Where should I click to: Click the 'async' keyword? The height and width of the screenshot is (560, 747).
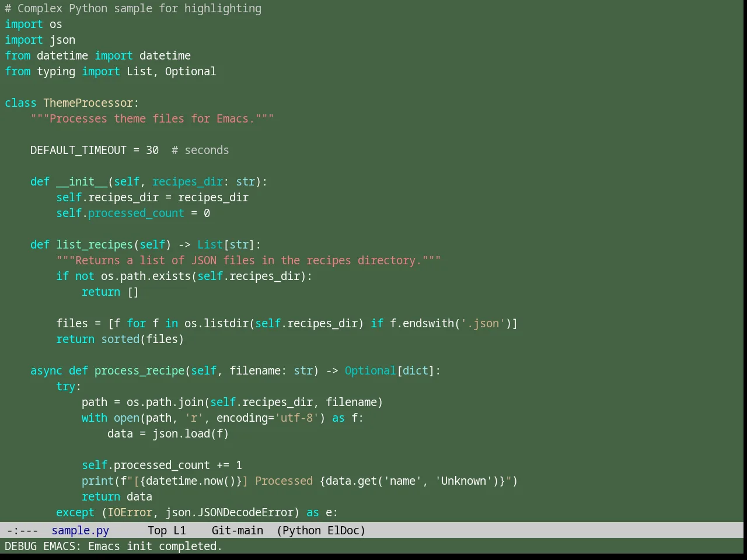tap(46, 370)
